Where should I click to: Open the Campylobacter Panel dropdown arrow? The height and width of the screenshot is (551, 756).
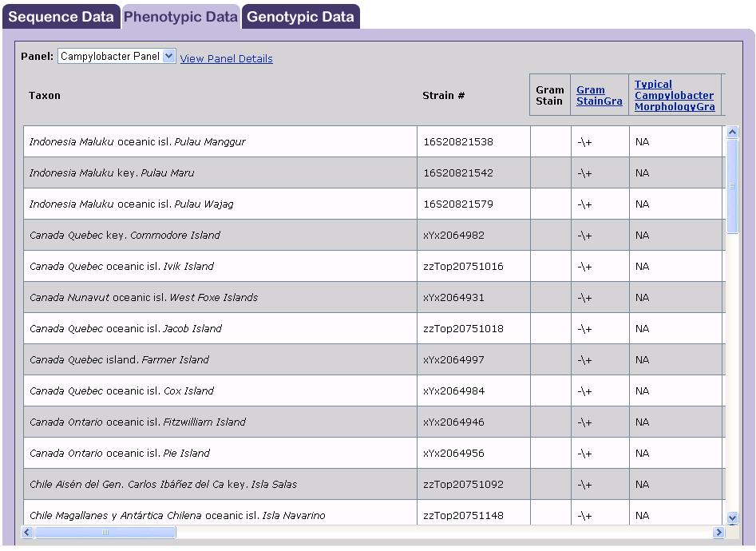168,56
